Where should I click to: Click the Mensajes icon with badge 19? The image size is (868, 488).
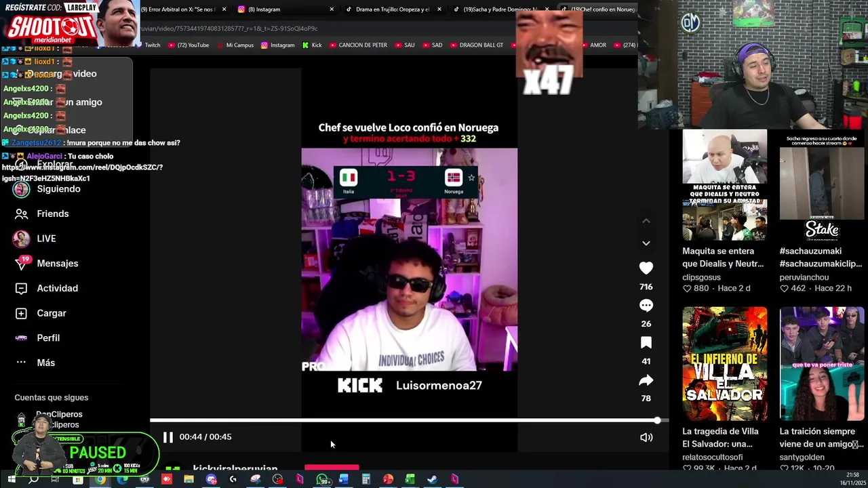(22, 264)
